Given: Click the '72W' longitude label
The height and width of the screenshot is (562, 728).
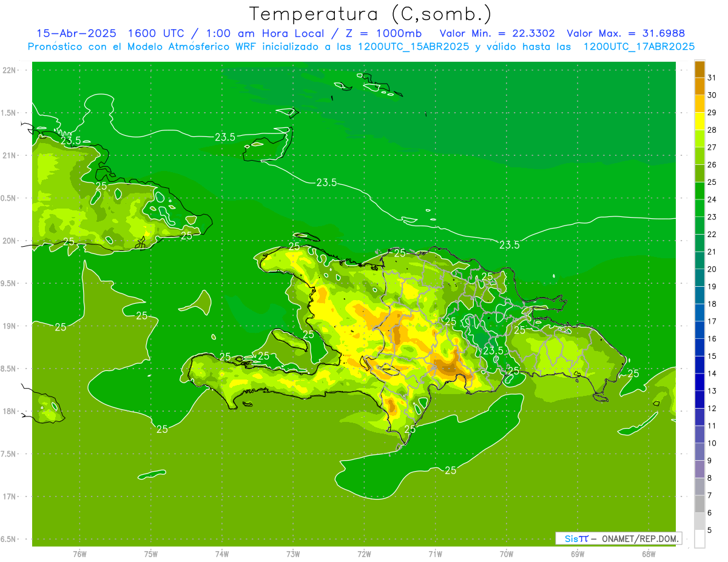Looking at the screenshot, I should pyautogui.click(x=364, y=554).
